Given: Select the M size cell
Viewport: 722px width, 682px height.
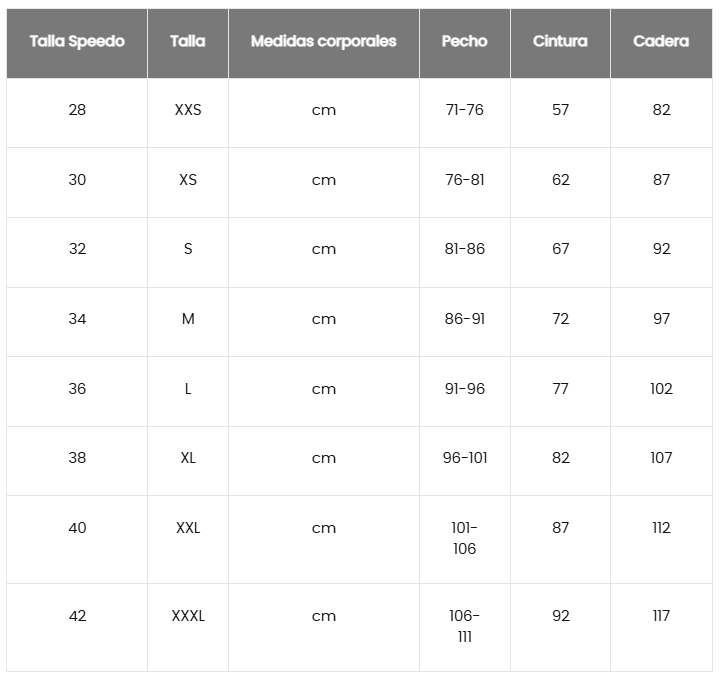Looking at the screenshot, I should [x=188, y=319].
